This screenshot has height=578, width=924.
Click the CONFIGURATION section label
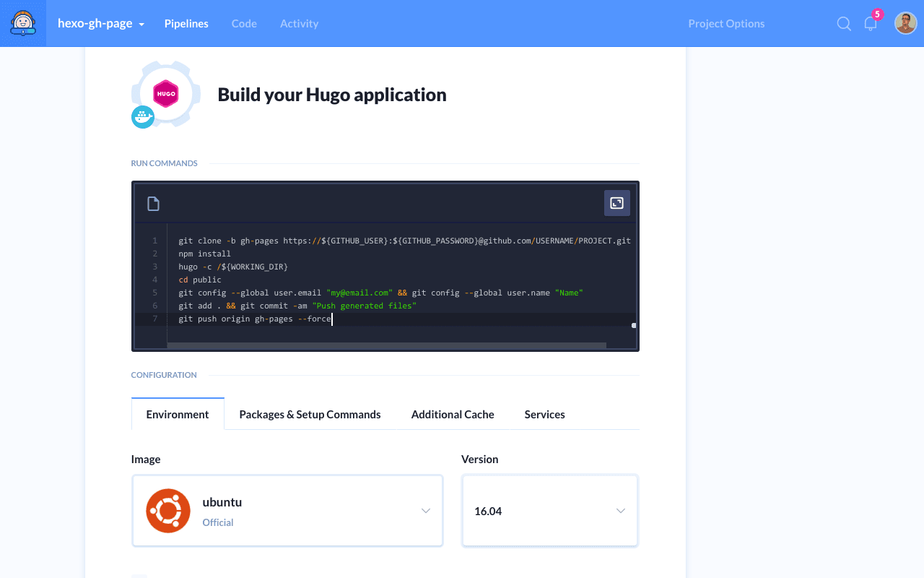coord(164,375)
